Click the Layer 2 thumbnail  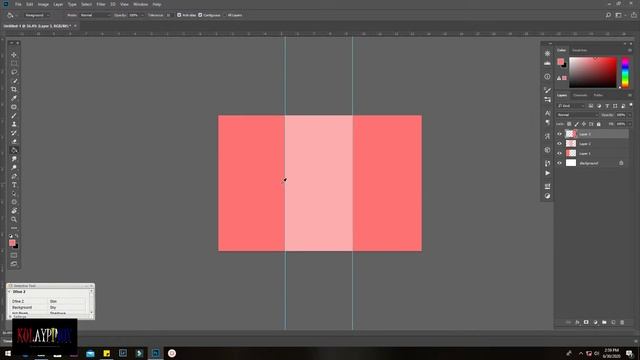click(571, 144)
